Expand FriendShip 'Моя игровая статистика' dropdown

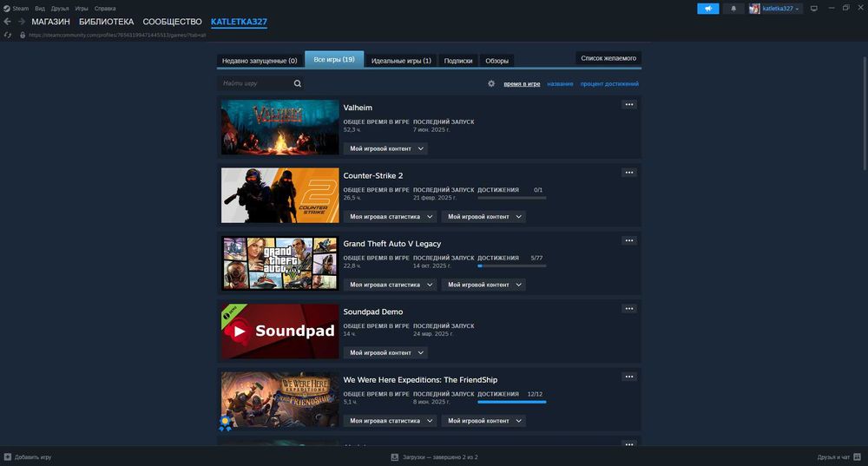(390, 421)
